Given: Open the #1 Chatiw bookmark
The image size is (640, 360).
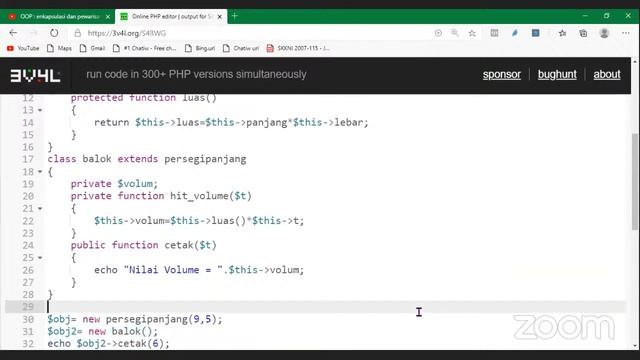Looking at the screenshot, I should [x=144, y=48].
